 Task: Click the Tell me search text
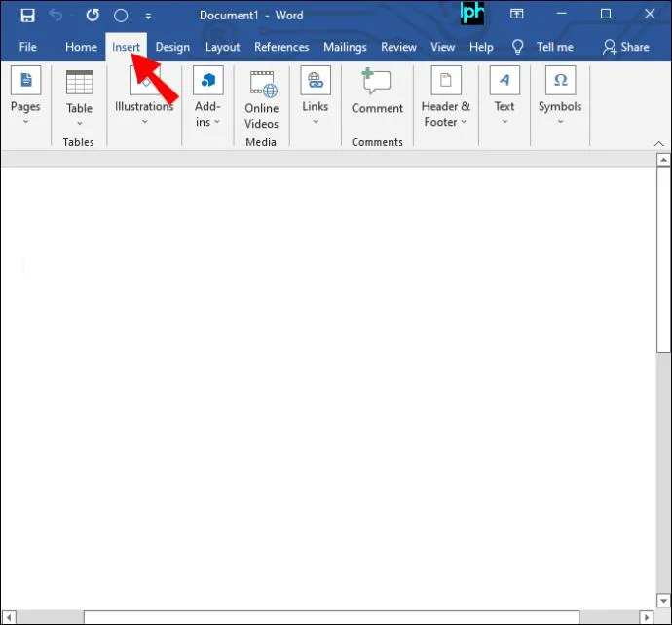click(x=555, y=47)
